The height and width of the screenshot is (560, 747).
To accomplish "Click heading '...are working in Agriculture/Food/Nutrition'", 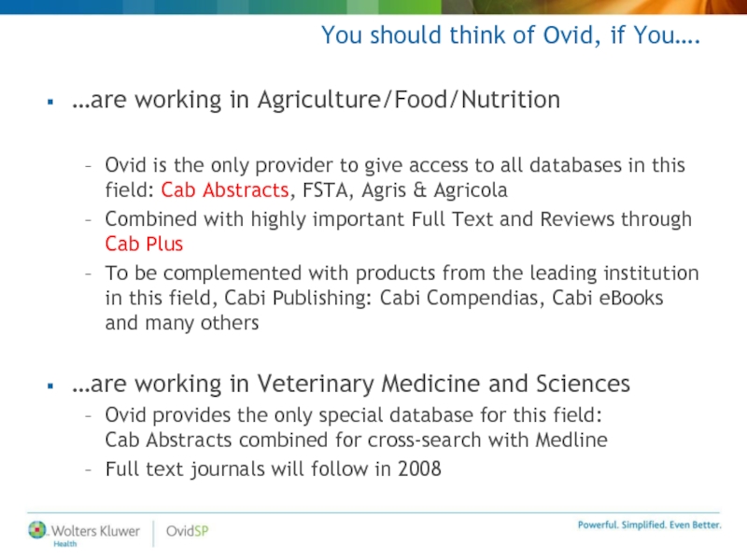I will coord(316,100).
